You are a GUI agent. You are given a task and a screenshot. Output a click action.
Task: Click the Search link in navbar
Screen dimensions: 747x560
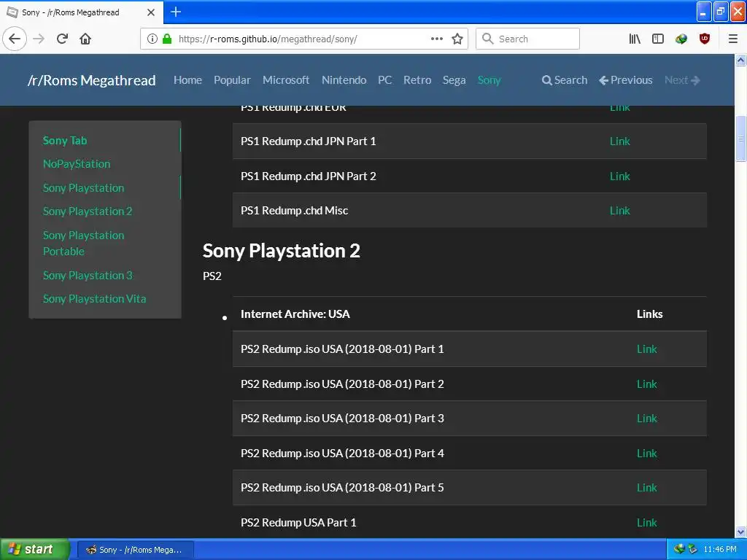[565, 80]
